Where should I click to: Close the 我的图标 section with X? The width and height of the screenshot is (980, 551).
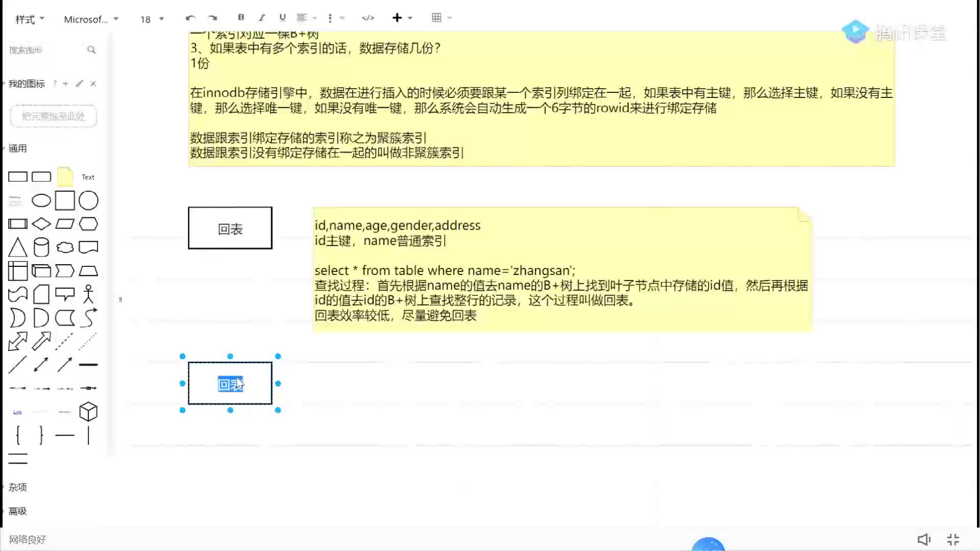coord(93,84)
